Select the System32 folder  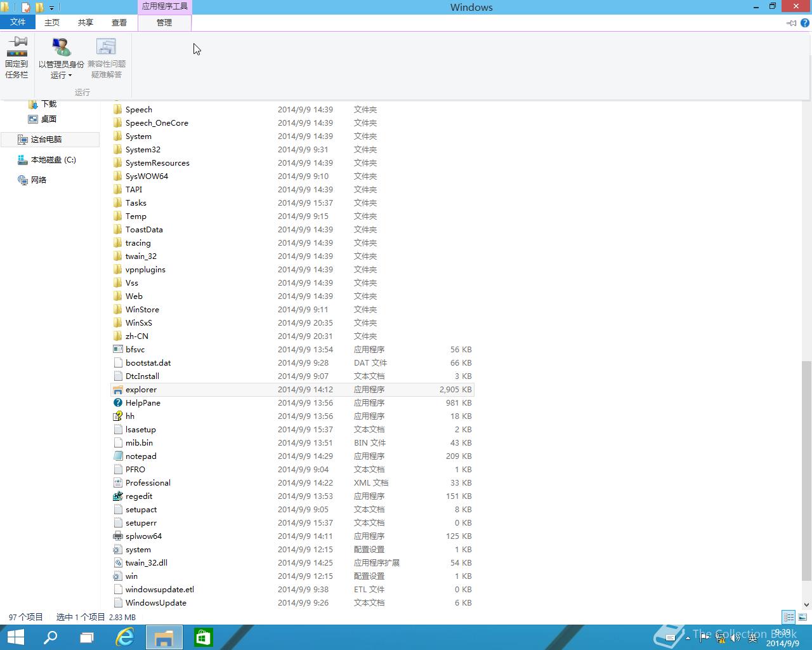point(292,150)
